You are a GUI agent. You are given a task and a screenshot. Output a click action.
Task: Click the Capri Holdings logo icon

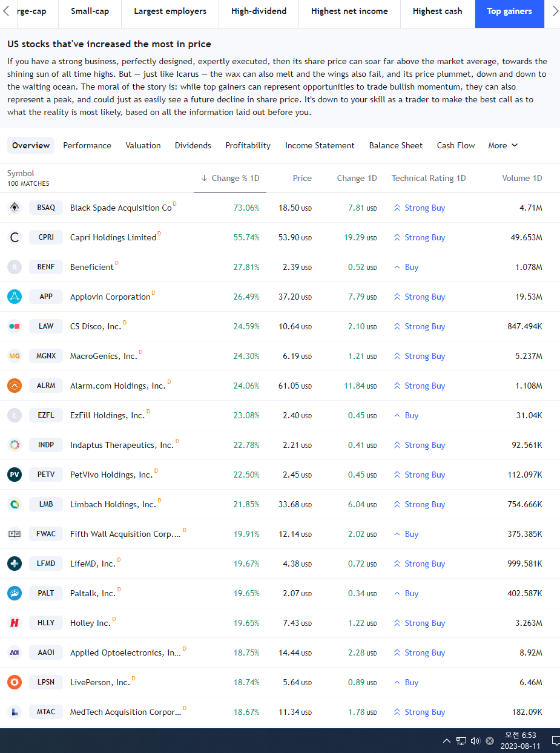(15, 237)
